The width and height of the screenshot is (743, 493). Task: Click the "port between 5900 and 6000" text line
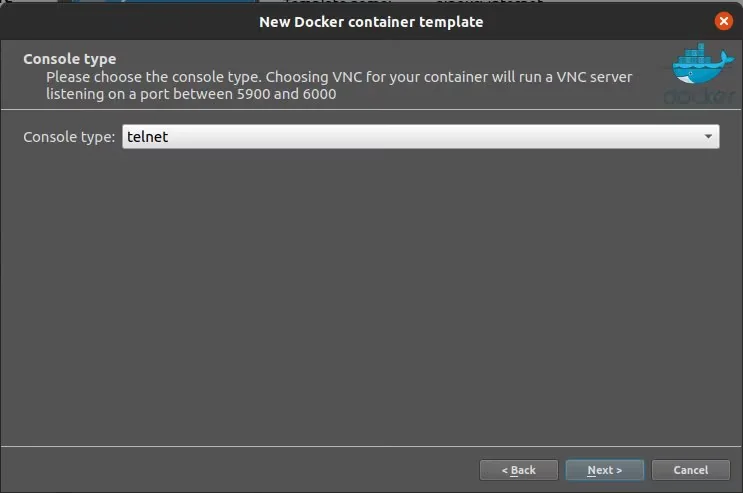click(190, 94)
